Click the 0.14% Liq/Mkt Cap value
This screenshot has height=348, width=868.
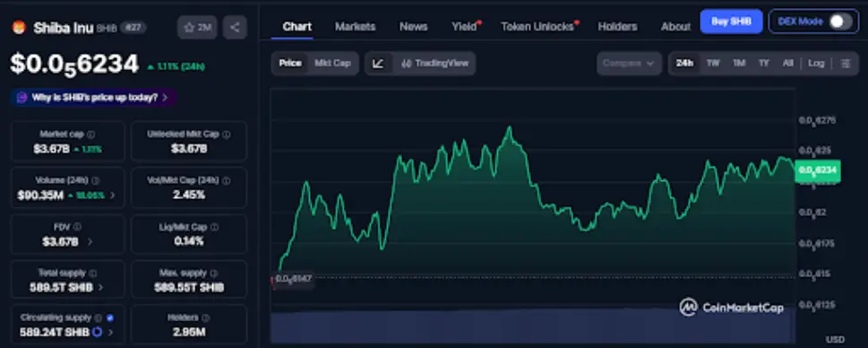pyautogui.click(x=189, y=241)
